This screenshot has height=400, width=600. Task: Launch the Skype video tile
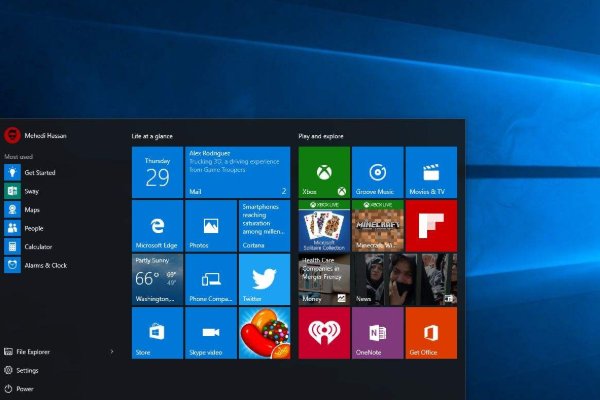point(211,333)
